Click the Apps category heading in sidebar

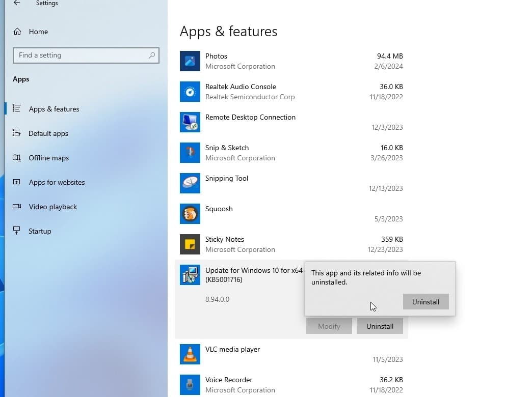[21, 79]
